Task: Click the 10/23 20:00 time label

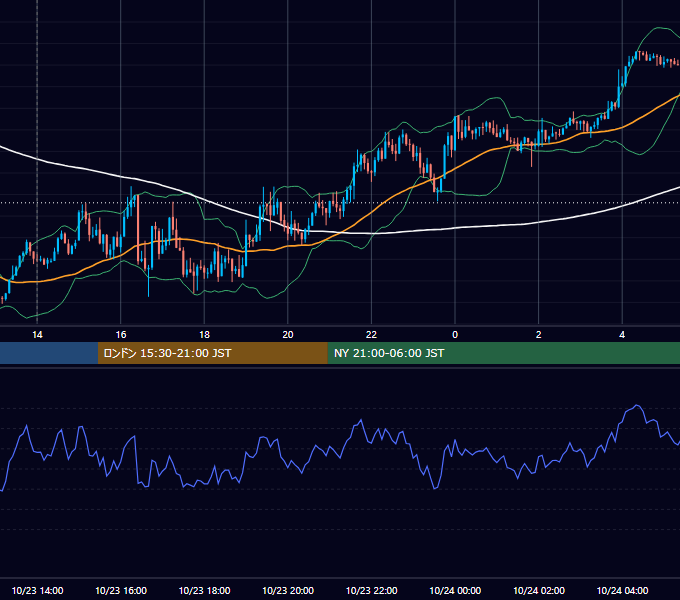Action: (x=288, y=590)
